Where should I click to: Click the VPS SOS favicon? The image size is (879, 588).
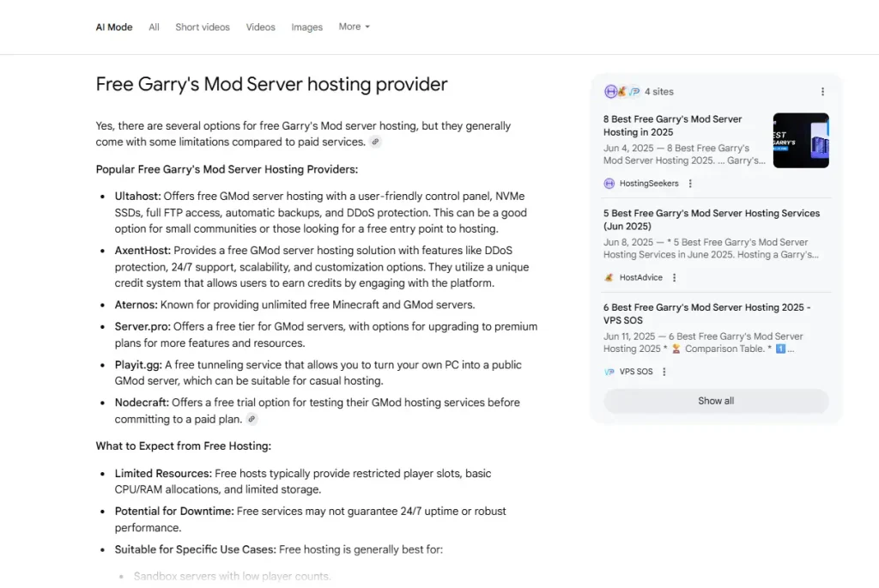tap(609, 372)
